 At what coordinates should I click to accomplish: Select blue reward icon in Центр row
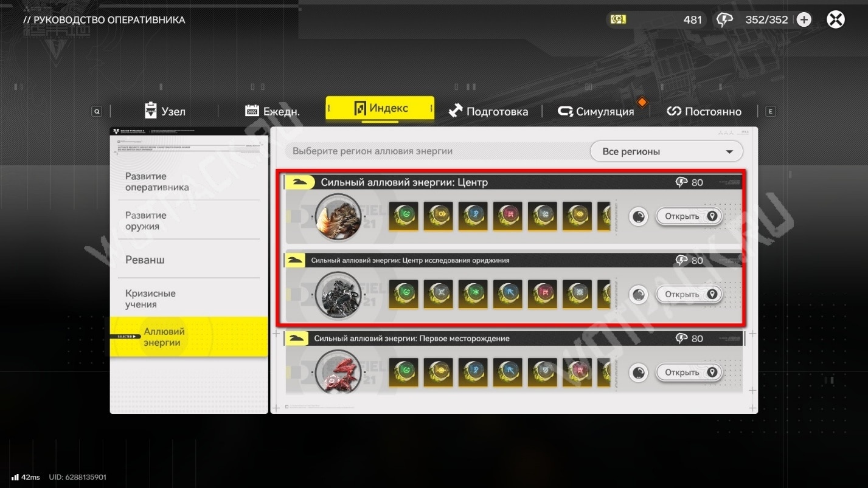click(473, 216)
